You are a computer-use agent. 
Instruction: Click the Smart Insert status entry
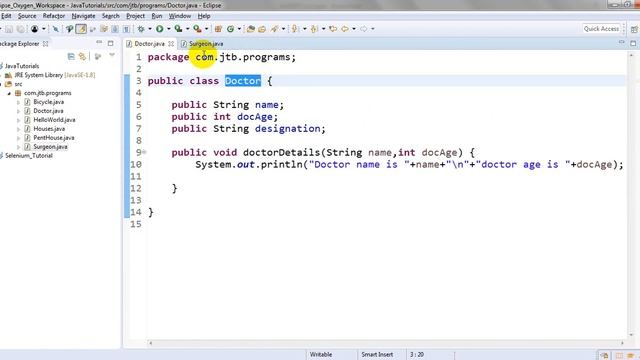[x=377, y=355]
